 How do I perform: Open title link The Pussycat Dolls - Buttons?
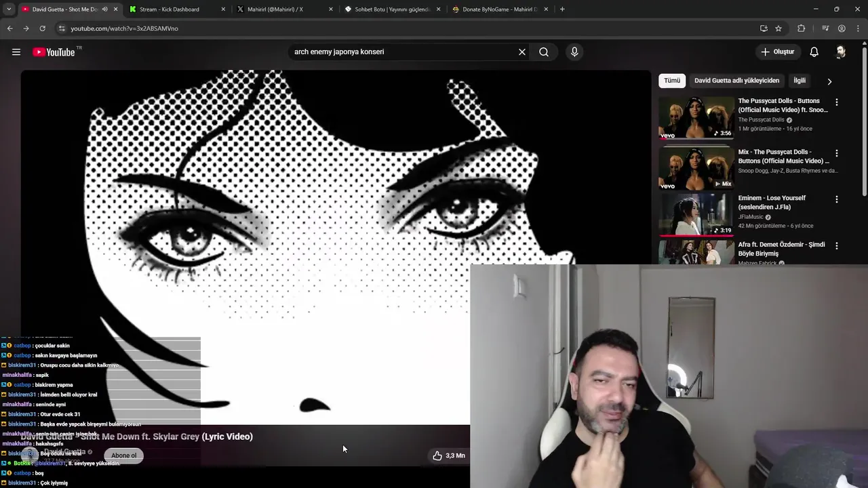pyautogui.click(x=783, y=106)
